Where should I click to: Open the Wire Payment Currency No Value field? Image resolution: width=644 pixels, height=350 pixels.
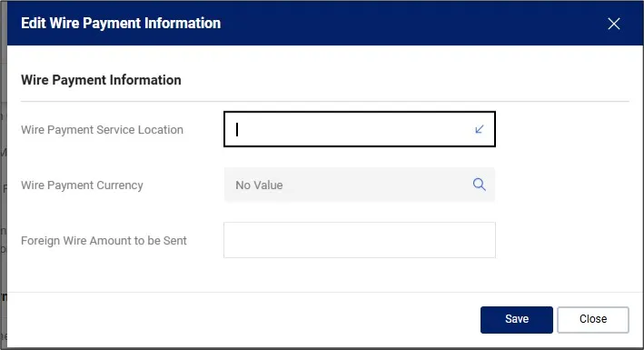pyautogui.click(x=360, y=185)
